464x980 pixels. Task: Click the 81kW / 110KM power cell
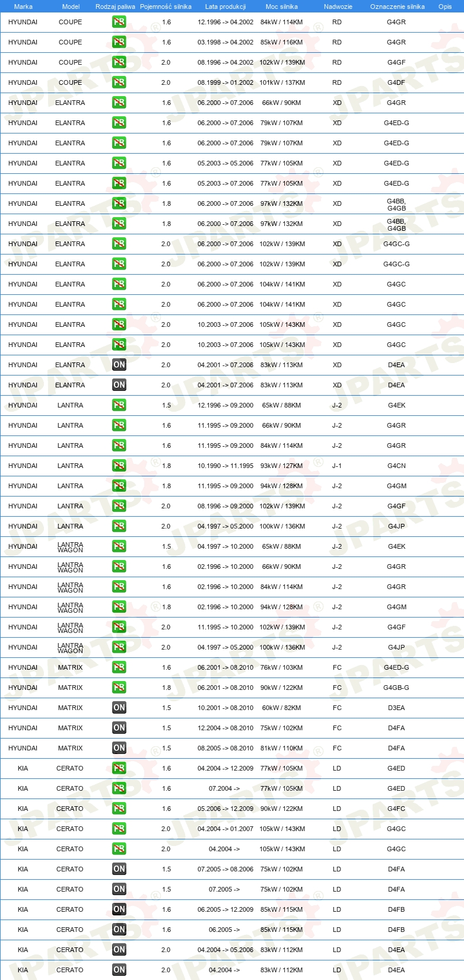tap(282, 748)
